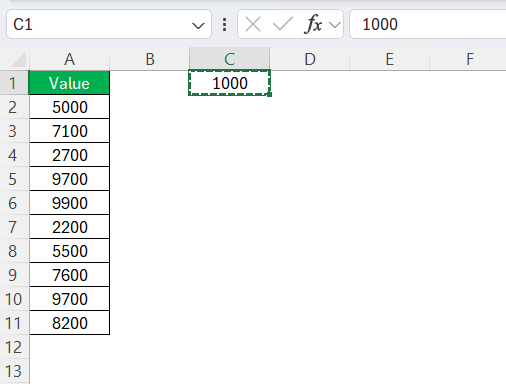Select row 5 header
The width and height of the screenshot is (506, 384).
tap(14, 179)
